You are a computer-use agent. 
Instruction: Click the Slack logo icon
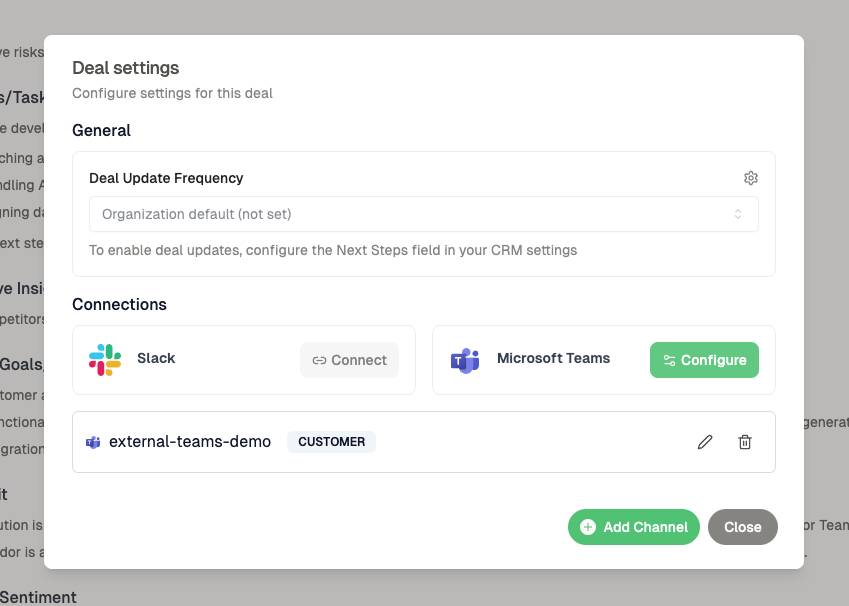105,360
